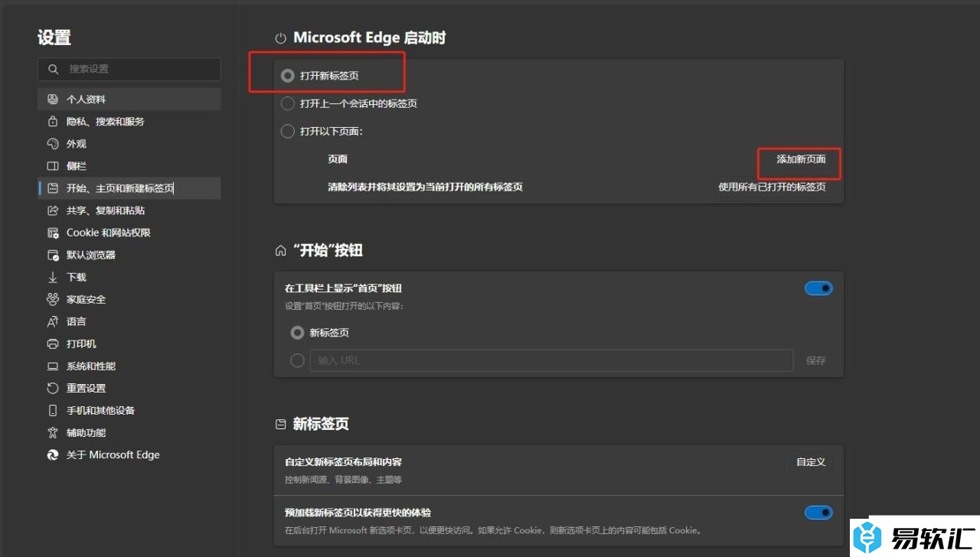Select the 打开新标签页 radio button
980x557 pixels.
coord(288,76)
